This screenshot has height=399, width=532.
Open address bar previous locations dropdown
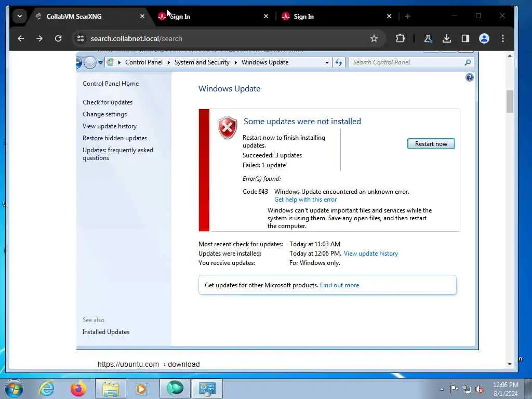327,62
